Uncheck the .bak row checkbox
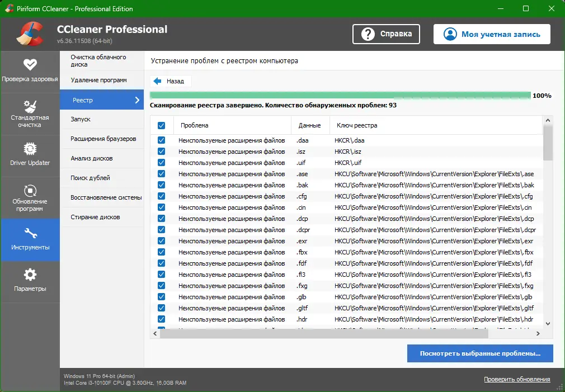This screenshot has height=392, width=565. pos(162,185)
